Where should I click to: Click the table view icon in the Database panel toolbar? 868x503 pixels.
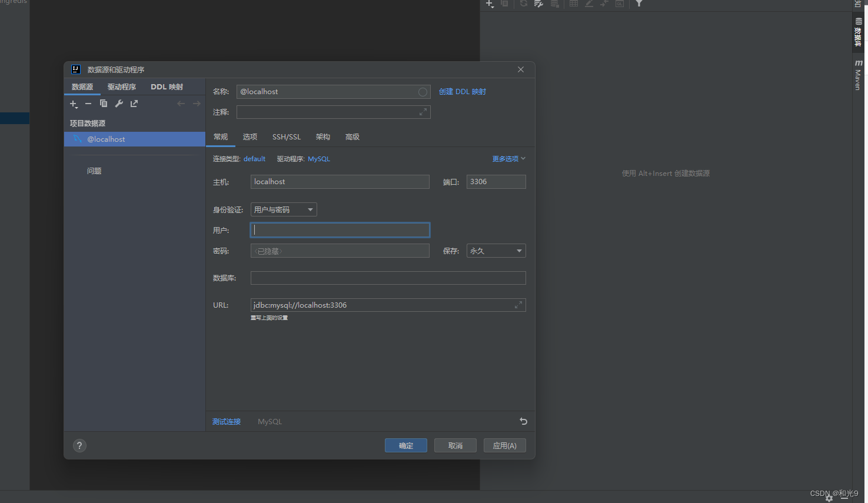[x=574, y=3]
